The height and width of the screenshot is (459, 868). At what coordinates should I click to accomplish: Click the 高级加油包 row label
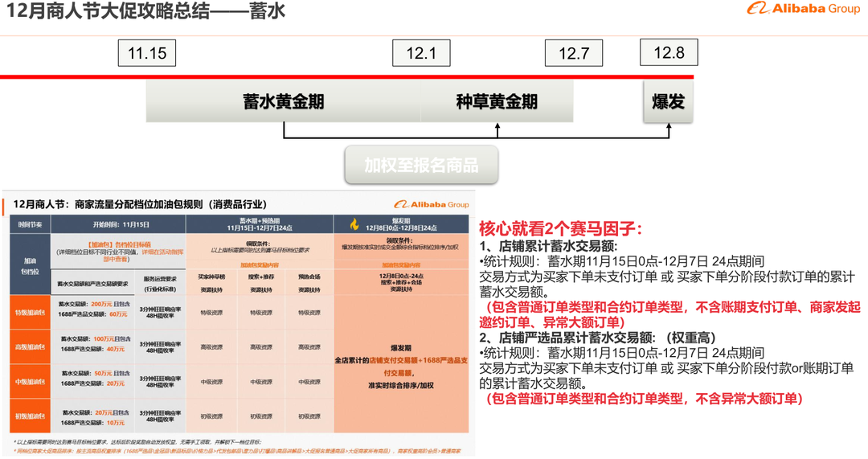[30, 347]
